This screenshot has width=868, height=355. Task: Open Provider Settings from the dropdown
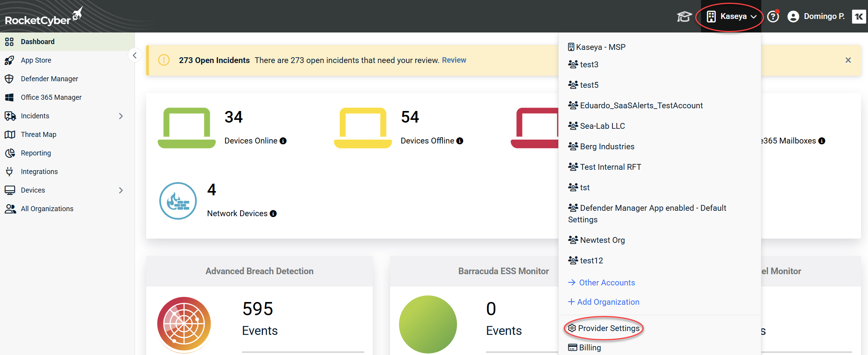tap(608, 328)
